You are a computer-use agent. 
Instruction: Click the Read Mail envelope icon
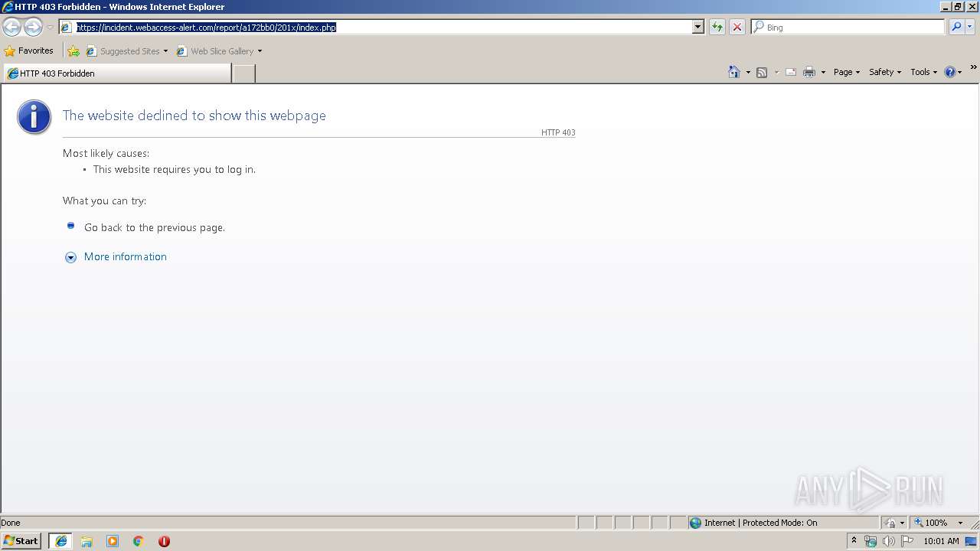(791, 72)
